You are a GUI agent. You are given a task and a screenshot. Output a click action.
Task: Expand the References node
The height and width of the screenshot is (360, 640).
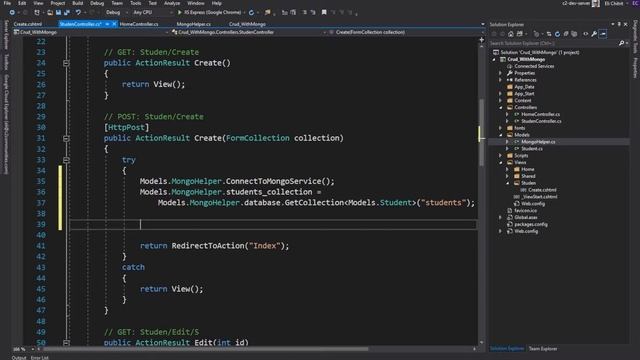[501, 80]
